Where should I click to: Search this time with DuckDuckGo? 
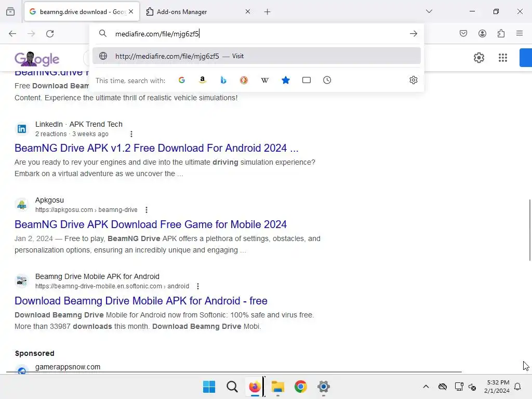point(244,80)
